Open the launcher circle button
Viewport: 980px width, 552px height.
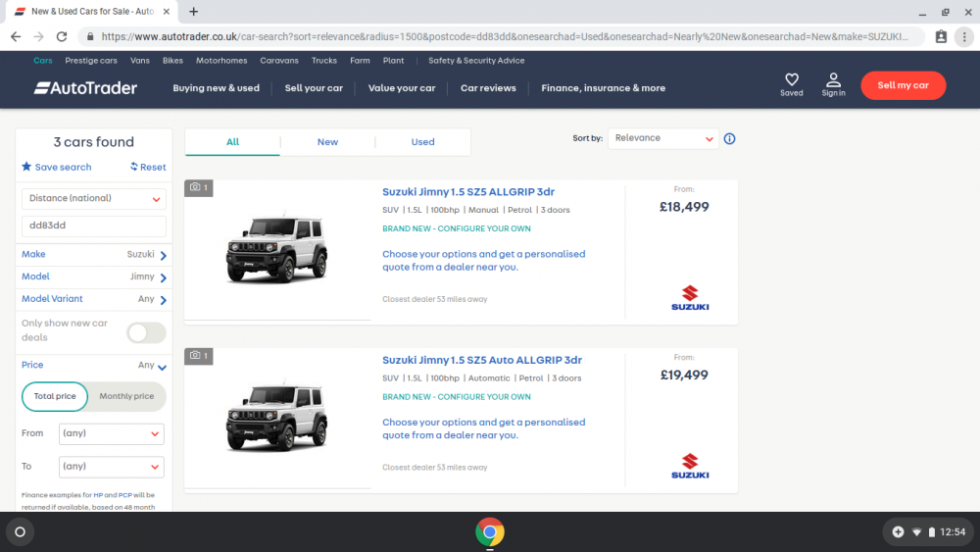coord(20,532)
